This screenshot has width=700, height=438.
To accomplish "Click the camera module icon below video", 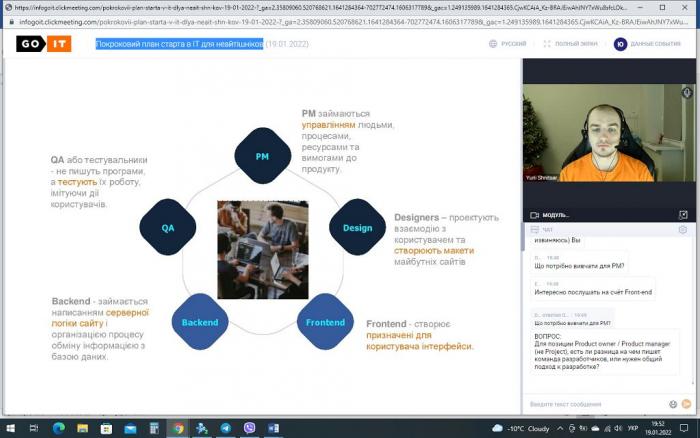I will tap(533, 214).
